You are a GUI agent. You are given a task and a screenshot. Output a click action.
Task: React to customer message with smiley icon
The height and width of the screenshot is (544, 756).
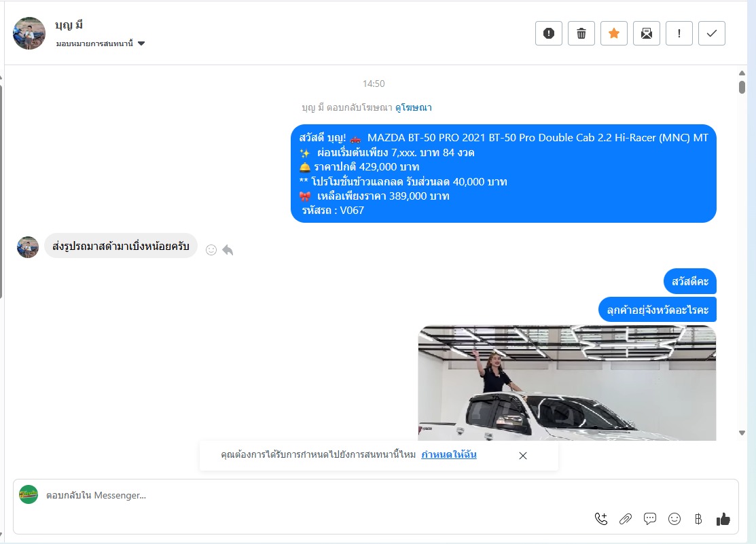[211, 250]
